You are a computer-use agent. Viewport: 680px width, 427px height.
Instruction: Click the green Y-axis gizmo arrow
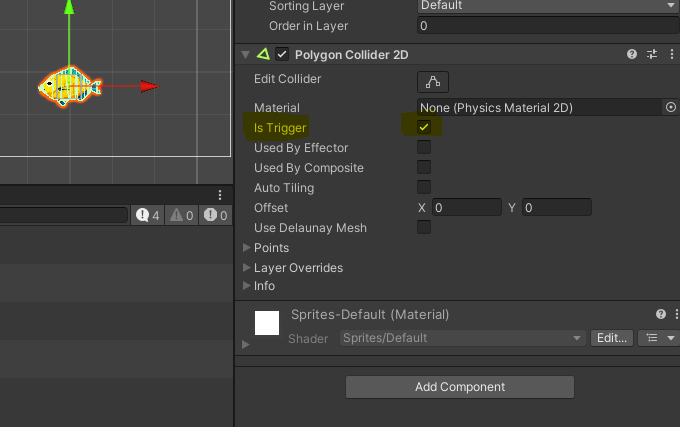pyautogui.click(x=69, y=7)
